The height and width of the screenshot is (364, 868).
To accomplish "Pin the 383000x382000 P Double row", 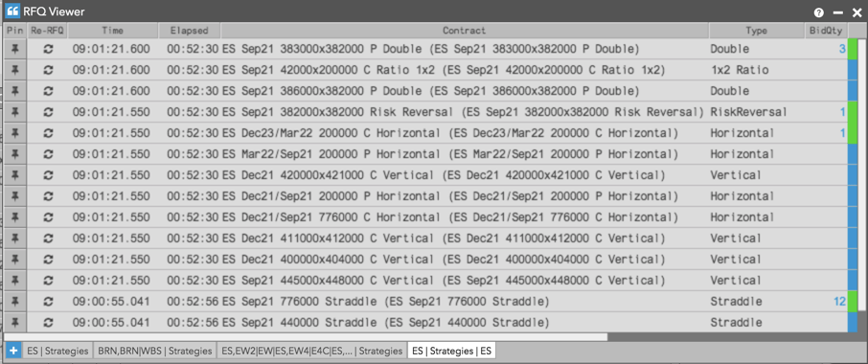I will tap(15, 49).
